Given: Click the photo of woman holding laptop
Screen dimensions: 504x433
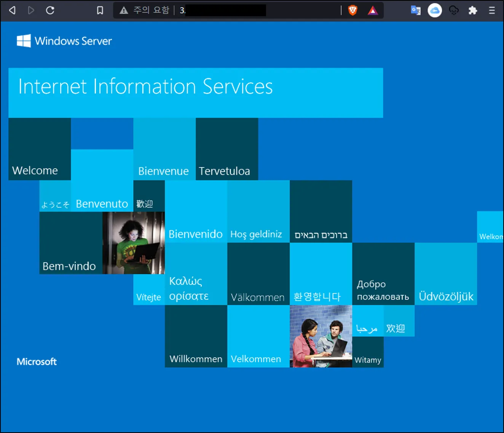Looking at the screenshot, I should tap(134, 243).
